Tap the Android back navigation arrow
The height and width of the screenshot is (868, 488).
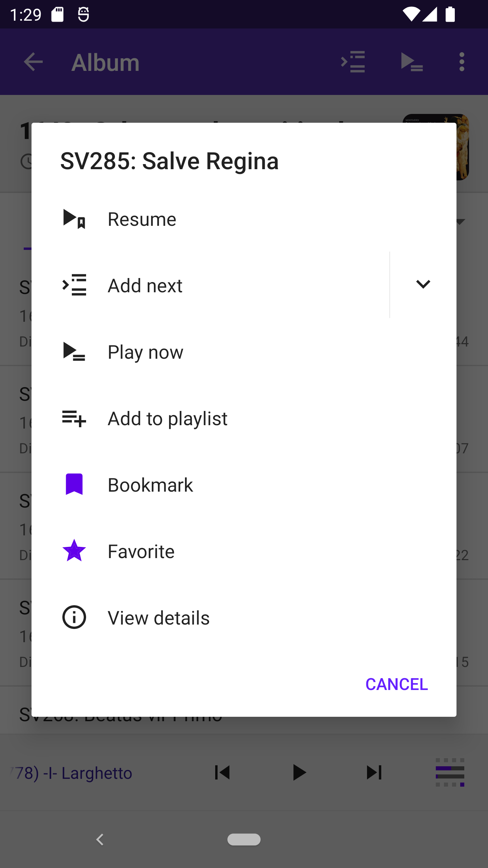[x=100, y=840]
